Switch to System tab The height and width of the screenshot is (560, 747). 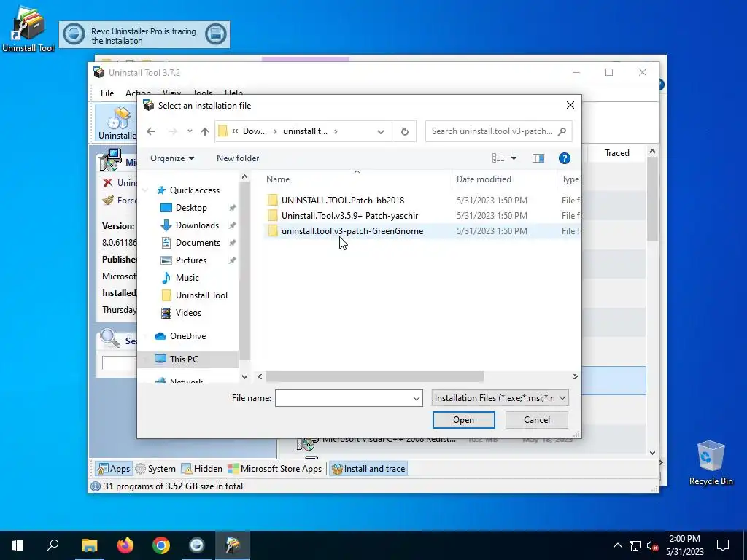[156, 469]
